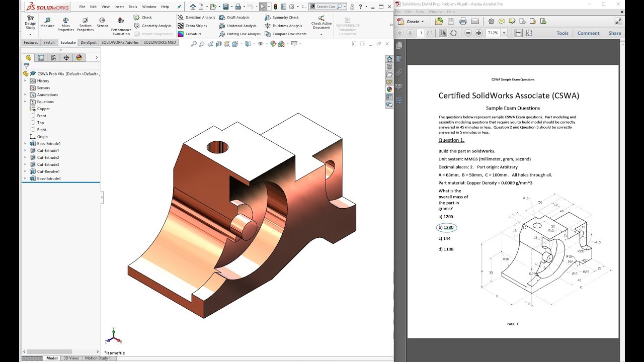This screenshot has height=362, width=644.
Task: Open the Share pane in Acrobat
Action: coord(615,33)
